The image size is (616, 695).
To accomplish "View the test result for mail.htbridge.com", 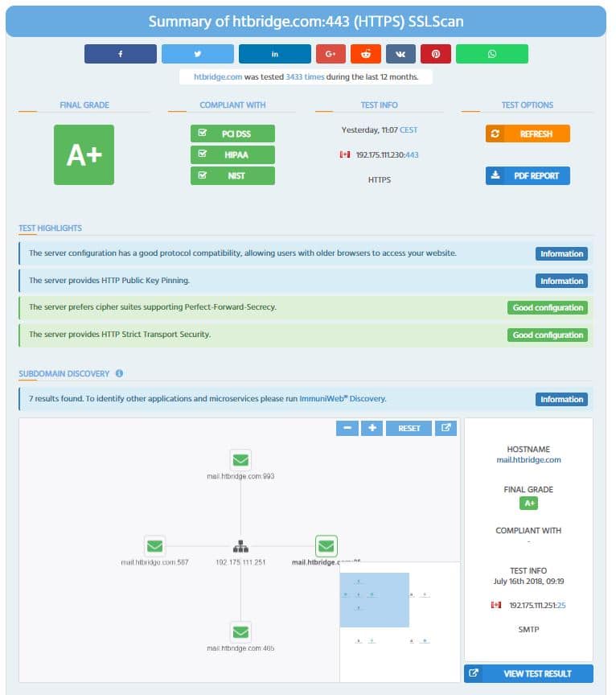I will (528, 674).
